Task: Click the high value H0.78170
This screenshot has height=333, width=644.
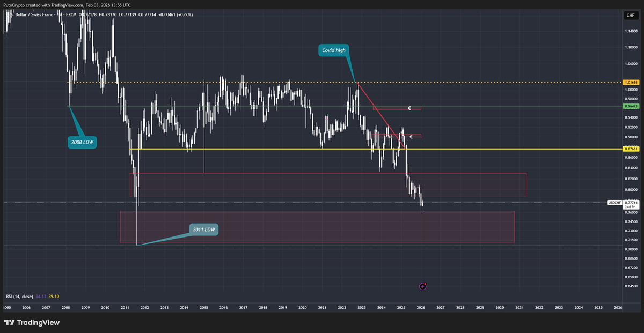Action: pos(108,15)
